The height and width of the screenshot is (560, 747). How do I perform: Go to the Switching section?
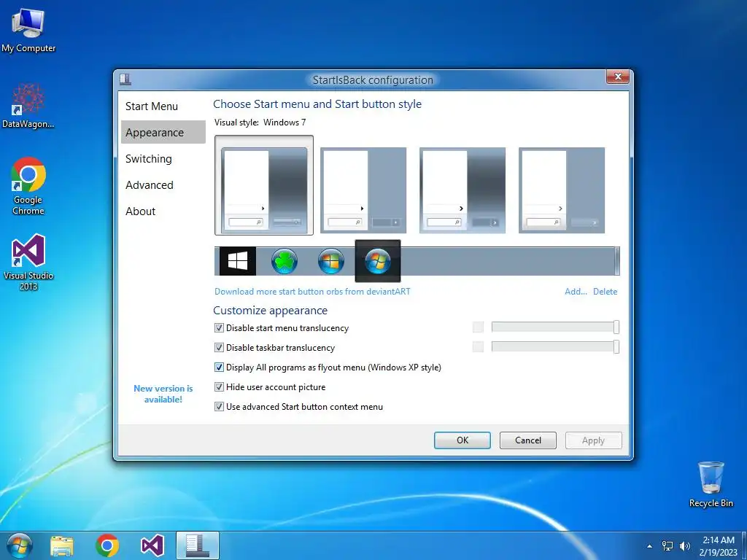(x=163, y=158)
